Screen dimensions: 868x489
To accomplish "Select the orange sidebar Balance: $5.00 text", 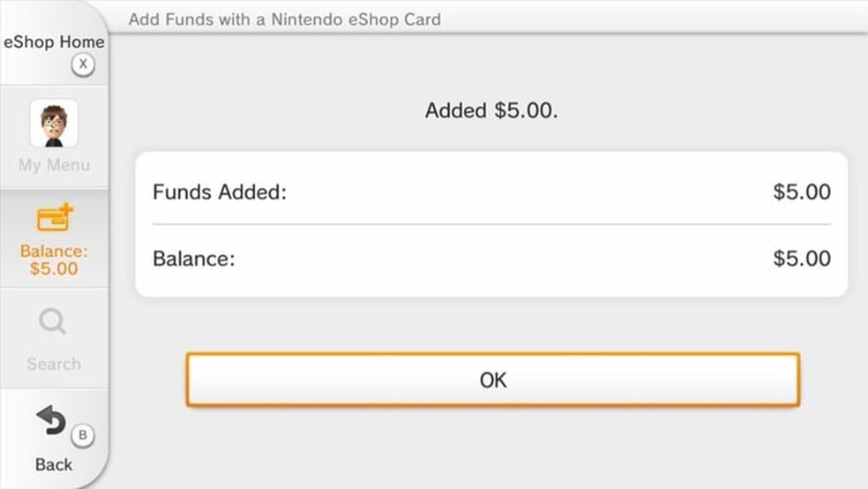I will 54,260.
